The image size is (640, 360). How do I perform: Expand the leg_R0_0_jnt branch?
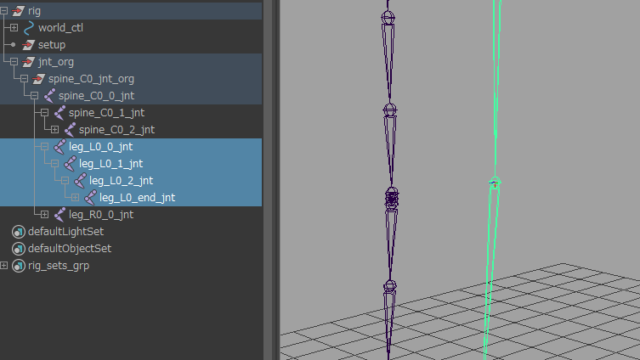44,215
